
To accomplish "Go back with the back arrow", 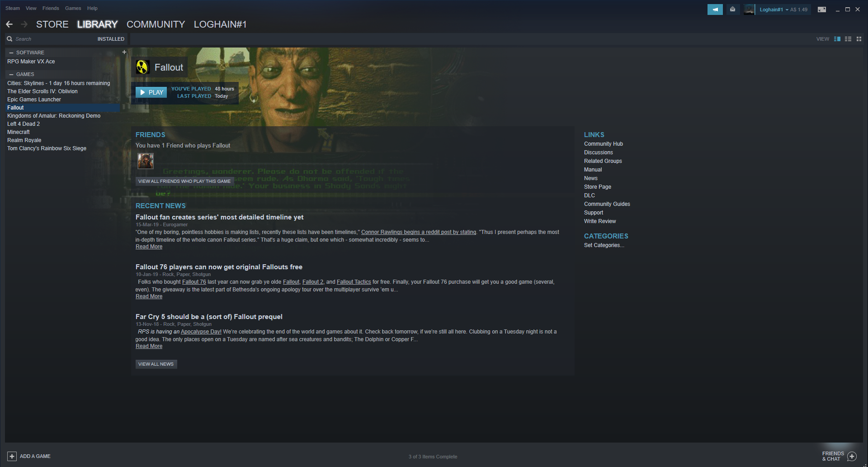I will click(9, 24).
